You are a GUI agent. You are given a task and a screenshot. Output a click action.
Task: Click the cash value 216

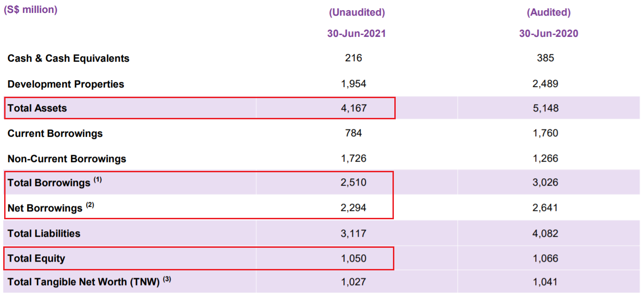pos(353,58)
